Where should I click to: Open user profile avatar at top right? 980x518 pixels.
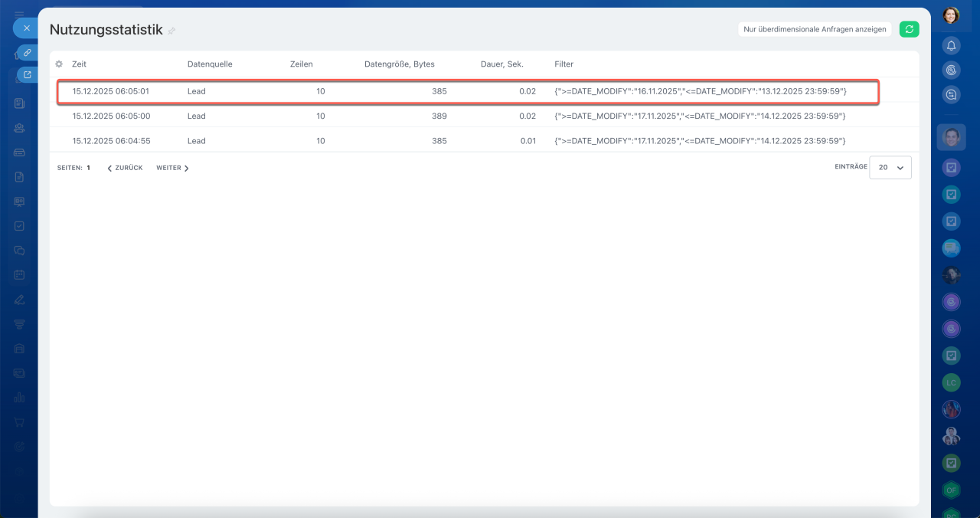click(951, 15)
